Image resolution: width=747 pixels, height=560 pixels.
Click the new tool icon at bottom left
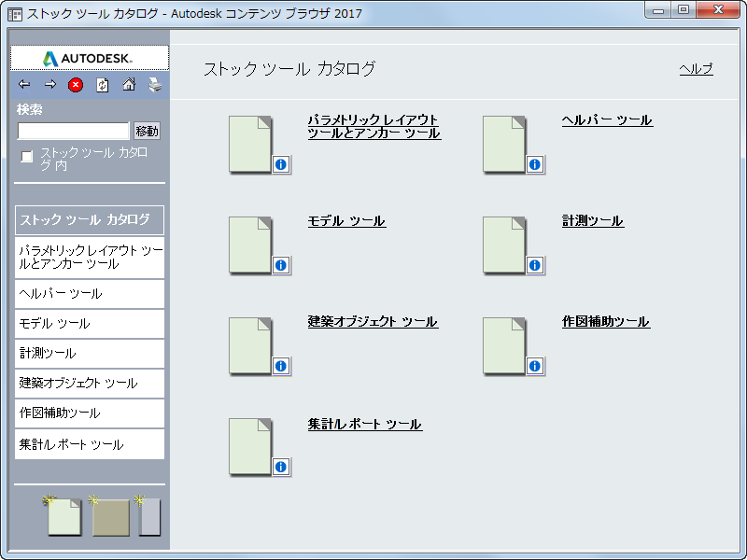[x=62, y=515]
